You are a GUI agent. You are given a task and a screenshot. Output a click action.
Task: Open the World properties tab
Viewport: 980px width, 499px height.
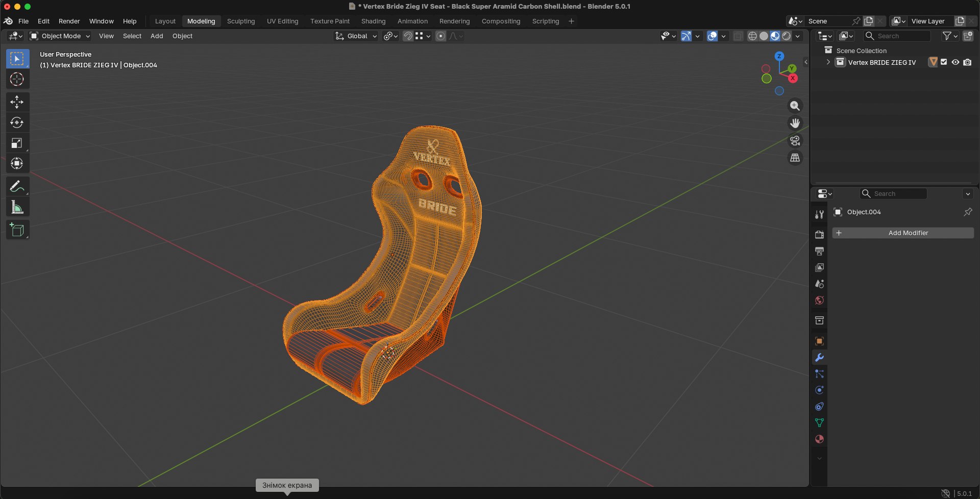[819, 301]
